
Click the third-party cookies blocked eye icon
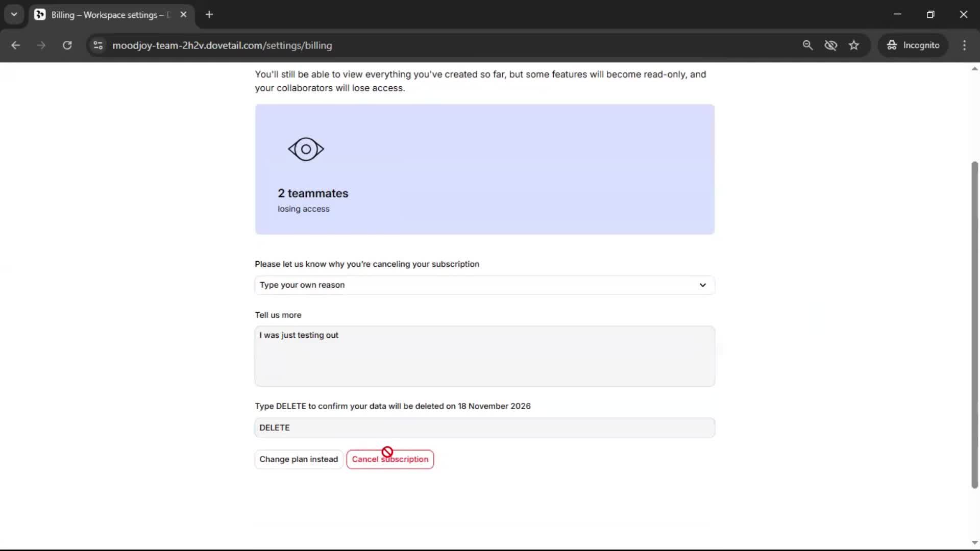click(x=830, y=45)
